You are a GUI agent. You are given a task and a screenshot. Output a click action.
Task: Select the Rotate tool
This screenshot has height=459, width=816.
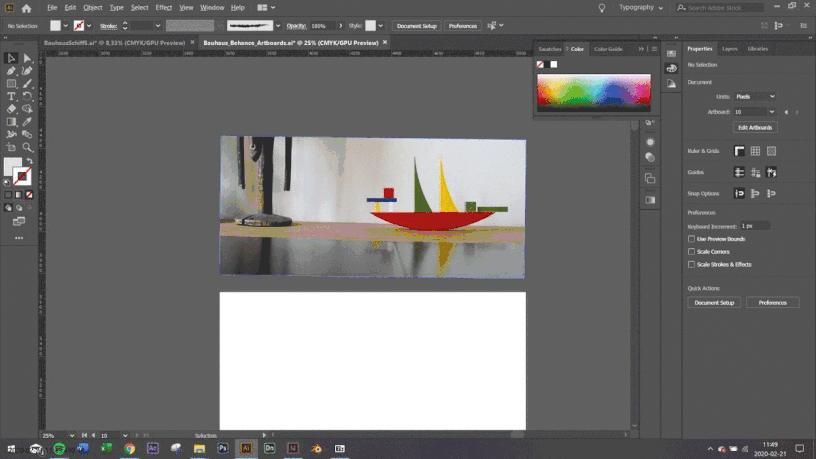pyautogui.click(x=27, y=96)
